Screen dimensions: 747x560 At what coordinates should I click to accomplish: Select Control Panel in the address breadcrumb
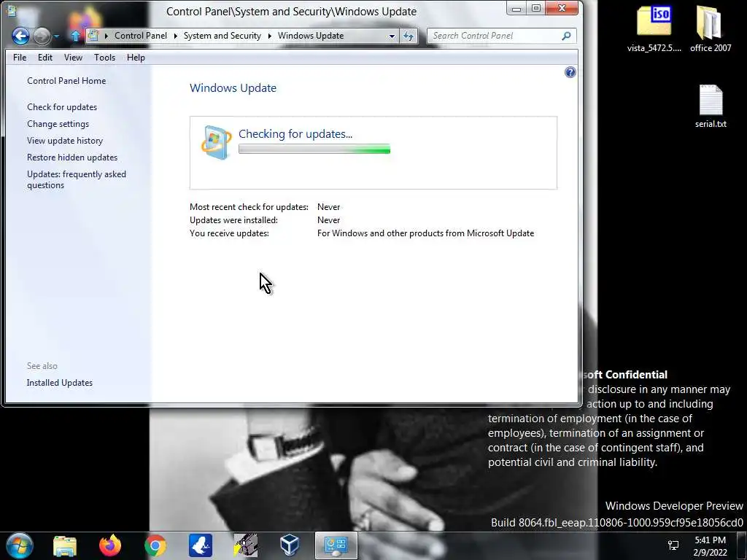pyautogui.click(x=141, y=36)
